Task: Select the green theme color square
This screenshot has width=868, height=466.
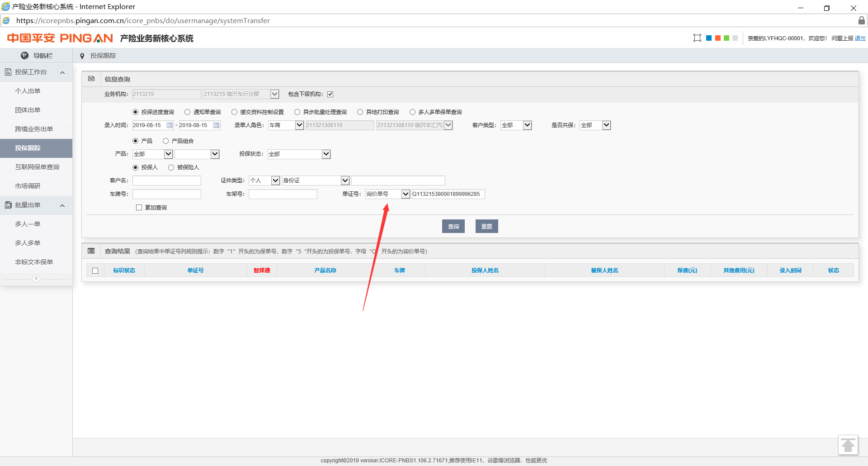Action: pyautogui.click(x=726, y=38)
